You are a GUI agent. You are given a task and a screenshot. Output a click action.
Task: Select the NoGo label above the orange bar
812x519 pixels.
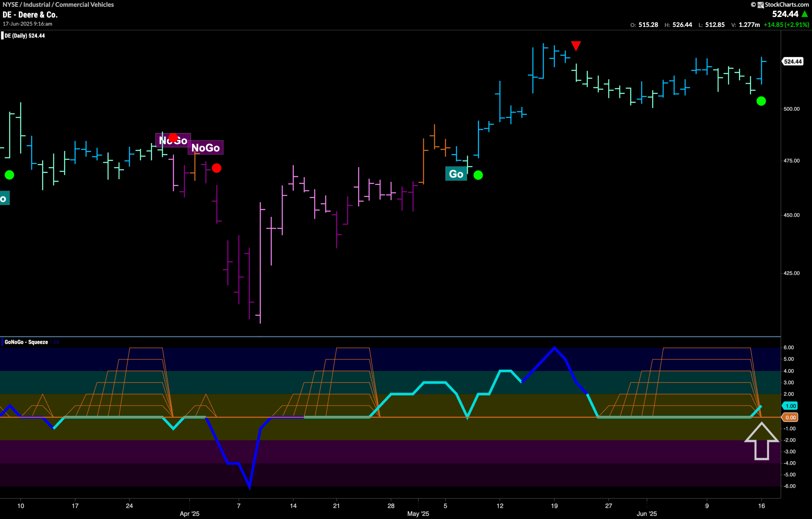point(205,148)
